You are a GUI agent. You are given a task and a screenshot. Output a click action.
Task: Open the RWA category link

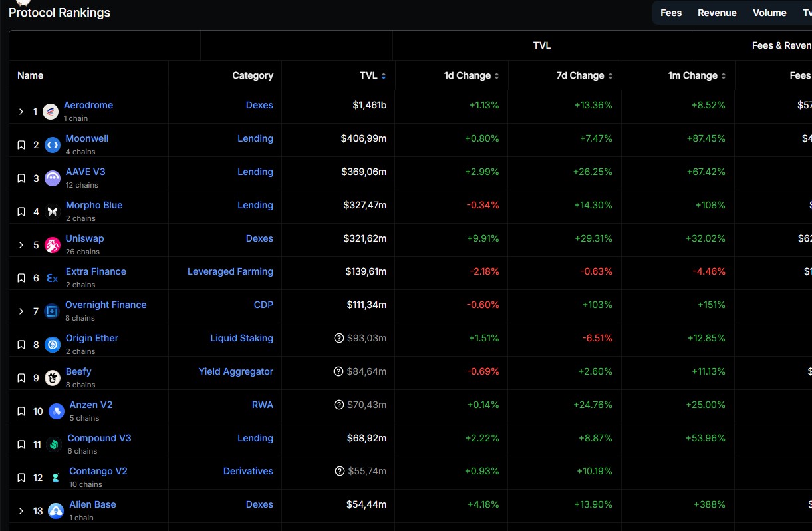click(x=263, y=405)
